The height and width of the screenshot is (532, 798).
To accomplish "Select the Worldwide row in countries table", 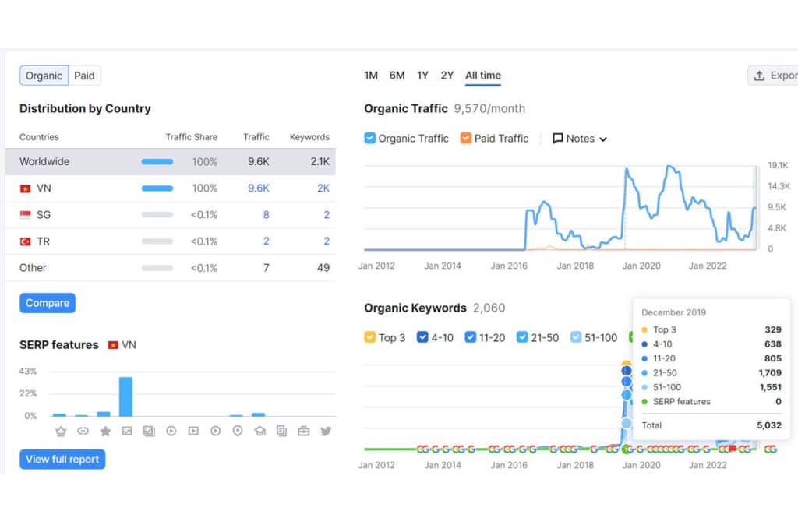I will (171, 162).
